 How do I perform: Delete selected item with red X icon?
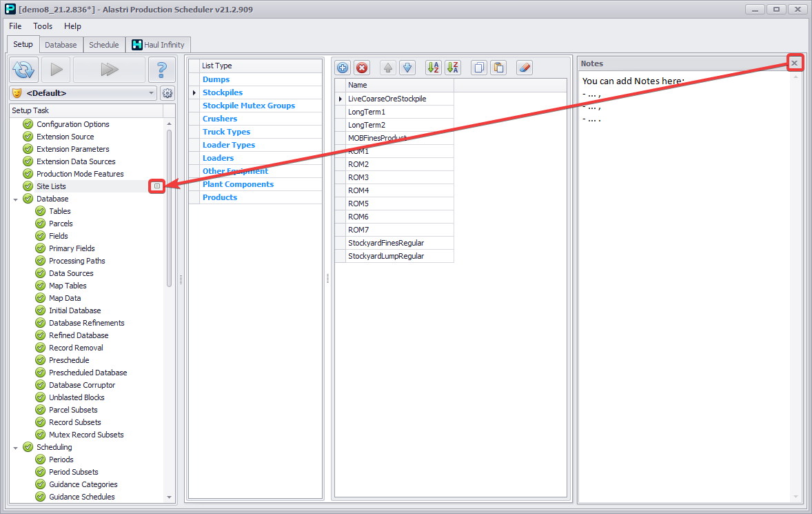362,68
